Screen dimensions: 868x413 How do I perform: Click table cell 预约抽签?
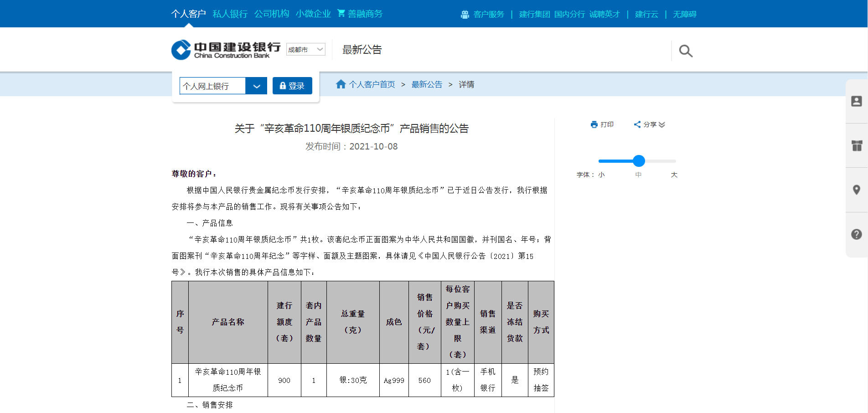pyautogui.click(x=541, y=380)
